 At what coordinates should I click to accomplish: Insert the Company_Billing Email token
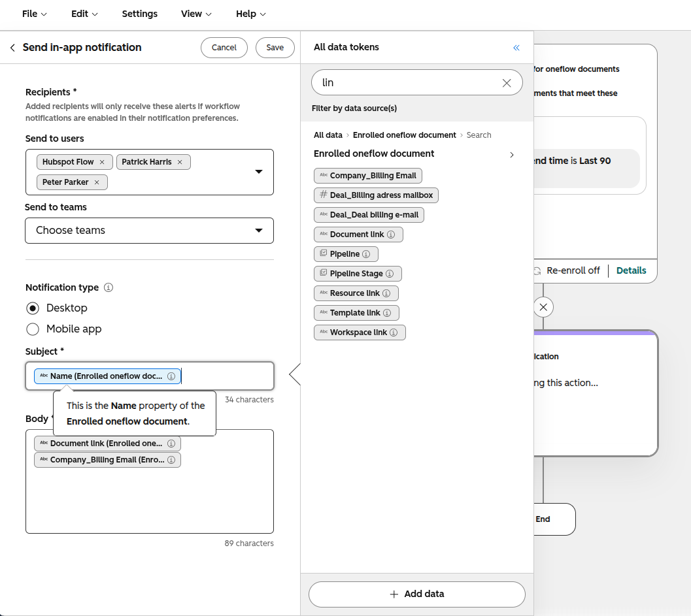click(368, 176)
